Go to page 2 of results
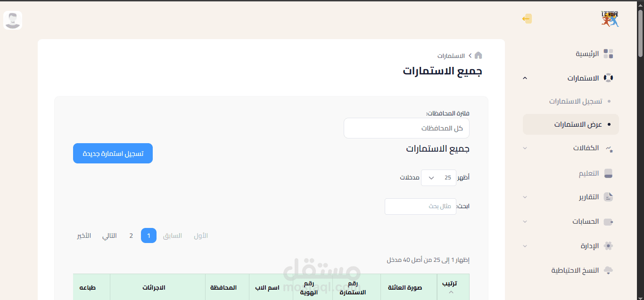This screenshot has width=644, height=300. [131, 235]
